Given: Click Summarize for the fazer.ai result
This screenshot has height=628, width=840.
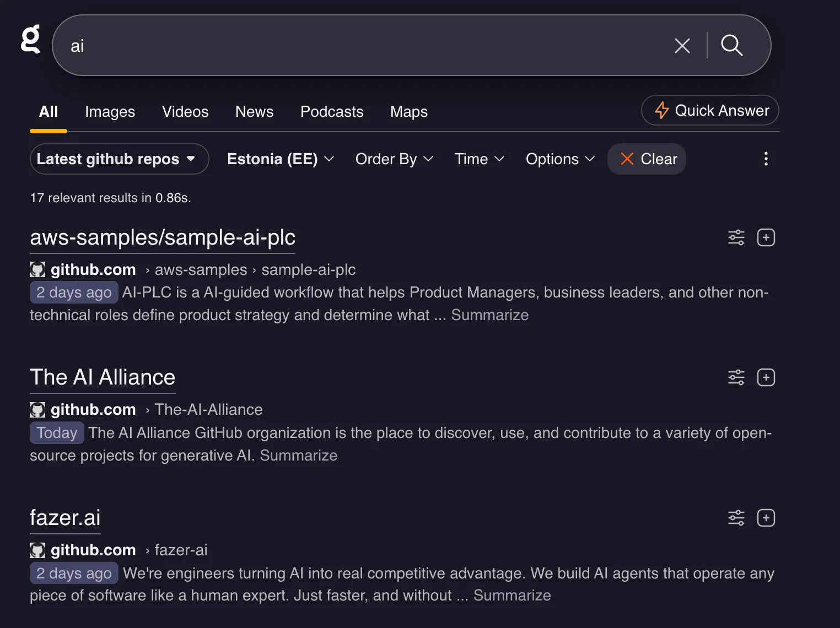Looking at the screenshot, I should point(512,595).
